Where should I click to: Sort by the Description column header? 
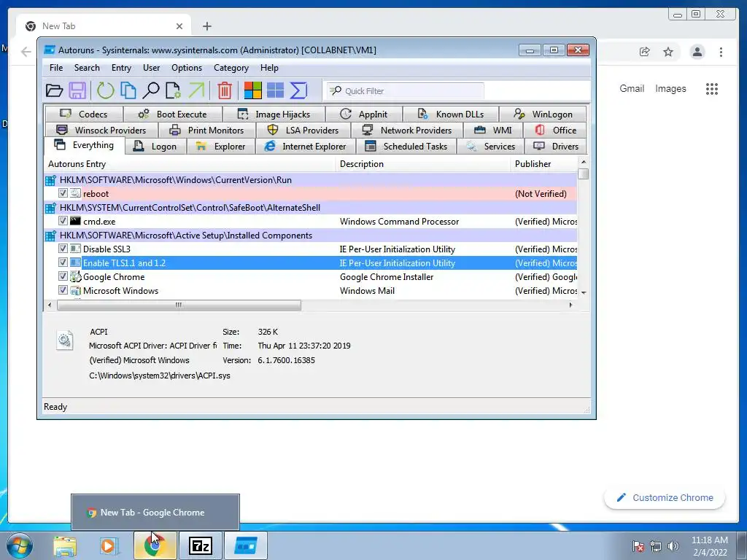coord(423,164)
